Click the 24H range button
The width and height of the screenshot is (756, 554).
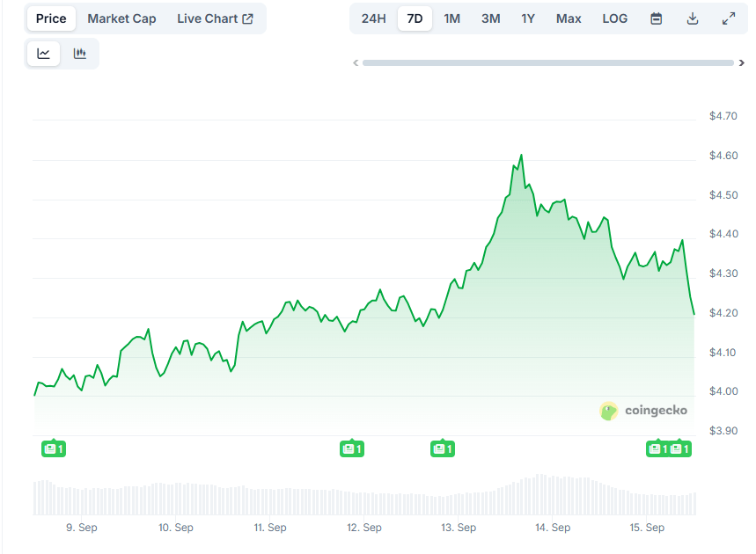373,18
